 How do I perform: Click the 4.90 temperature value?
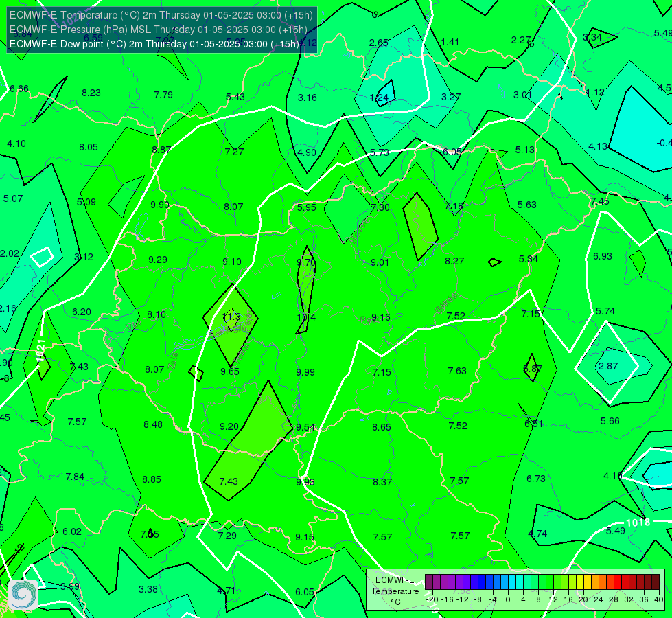tap(307, 152)
